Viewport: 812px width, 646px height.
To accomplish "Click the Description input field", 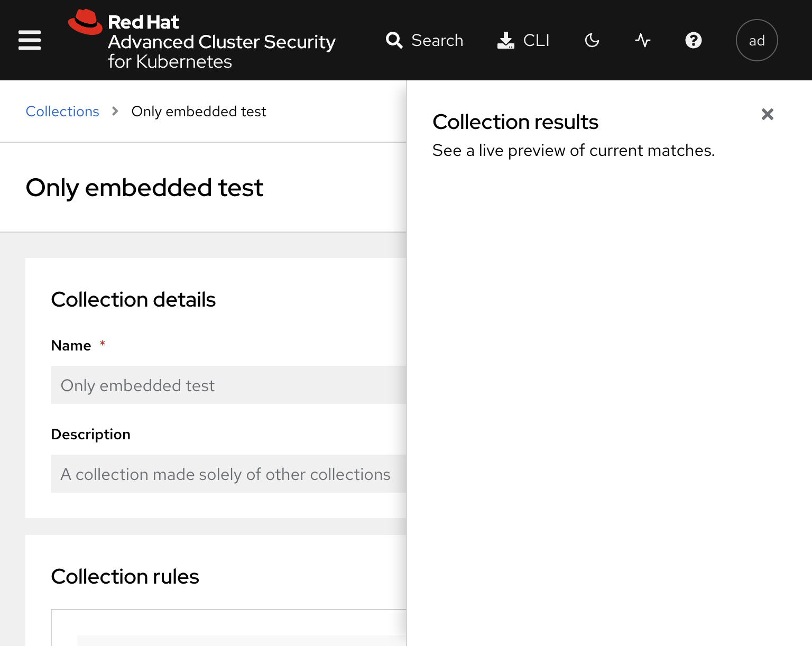I will tap(228, 474).
